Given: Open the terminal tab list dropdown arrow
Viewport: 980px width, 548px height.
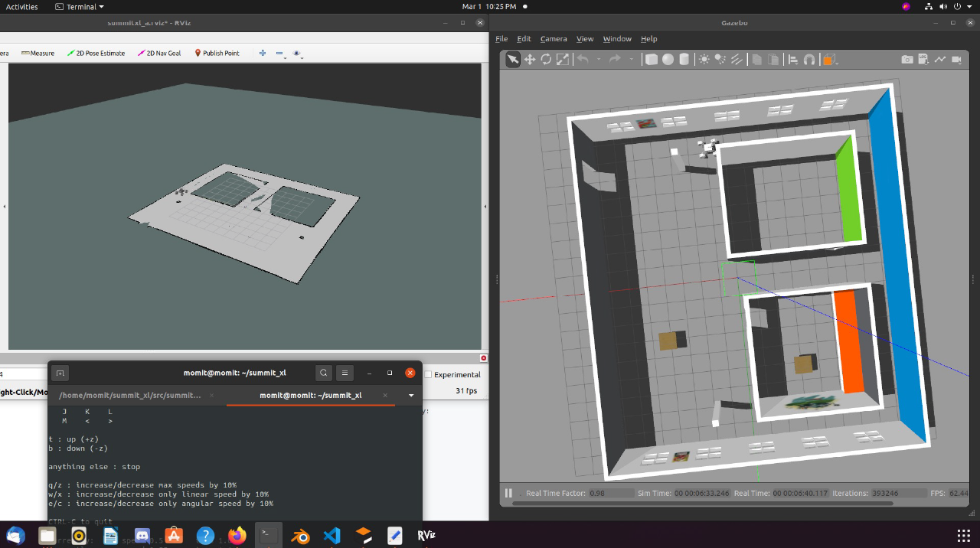Looking at the screenshot, I should click(411, 396).
